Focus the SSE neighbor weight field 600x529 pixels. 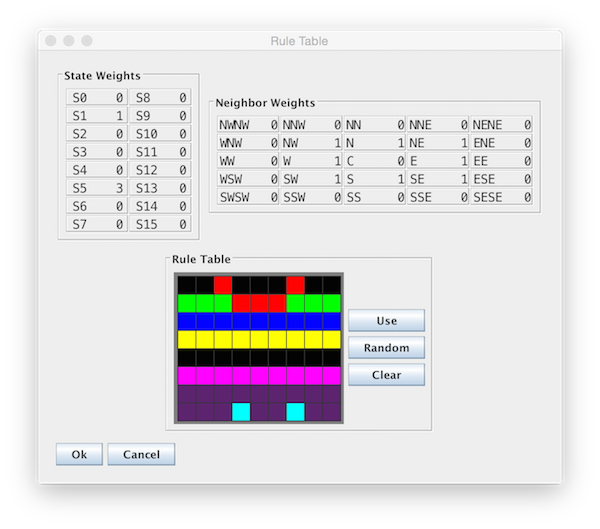click(x=438, y=197)
